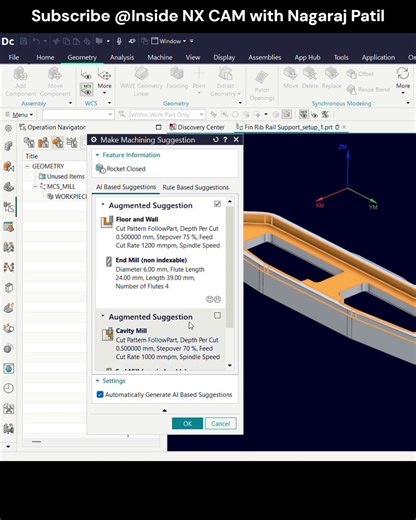This screenshot has width=416, height=520.
Task: Select the AI Based Suggestions tab
Action: coord(126,187)
